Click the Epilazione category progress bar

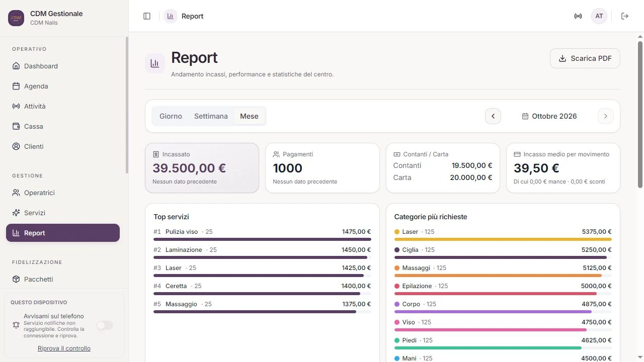click(x=503, y=294)
